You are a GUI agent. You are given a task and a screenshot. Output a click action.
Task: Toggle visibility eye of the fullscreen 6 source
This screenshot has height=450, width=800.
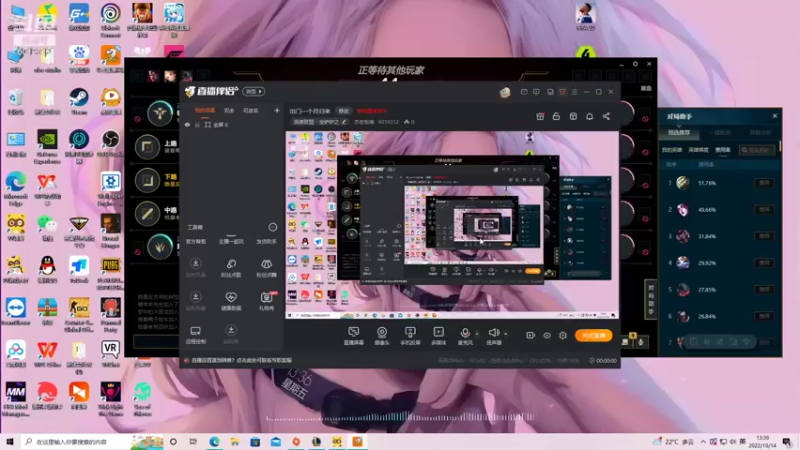[x=187, y=125]
